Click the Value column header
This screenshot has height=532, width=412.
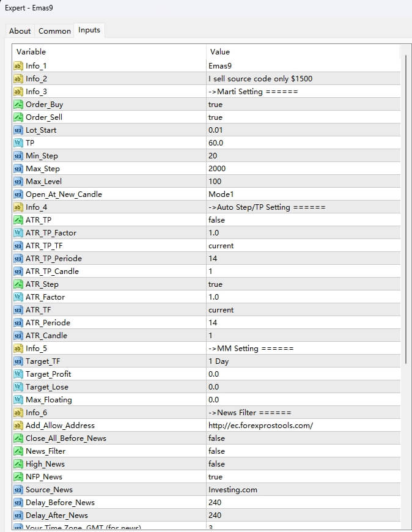[x=303, y=52]
